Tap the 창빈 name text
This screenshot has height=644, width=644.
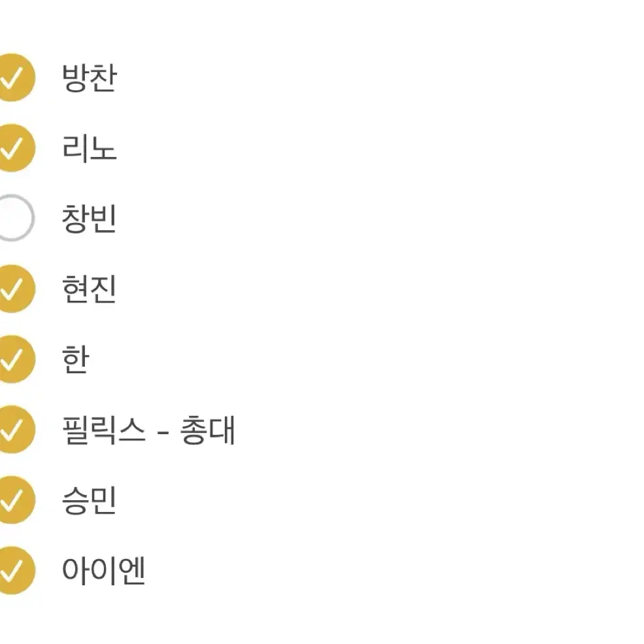tap(89, 218)
